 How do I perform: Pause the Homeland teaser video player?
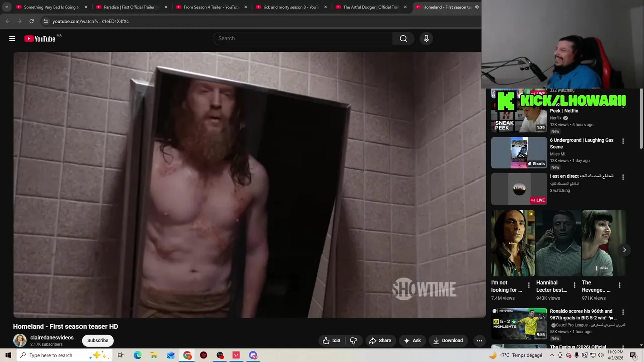249,185
